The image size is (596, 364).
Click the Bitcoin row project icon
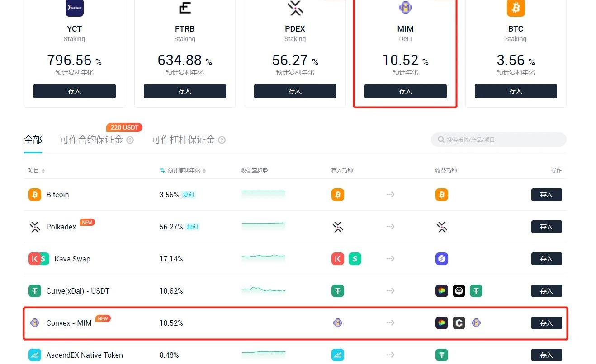[x=35, y=195]
